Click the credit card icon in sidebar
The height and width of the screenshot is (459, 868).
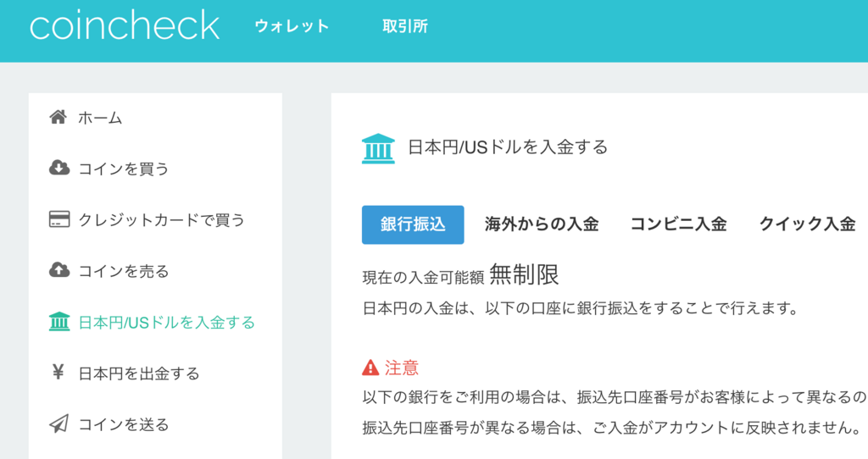59,219
